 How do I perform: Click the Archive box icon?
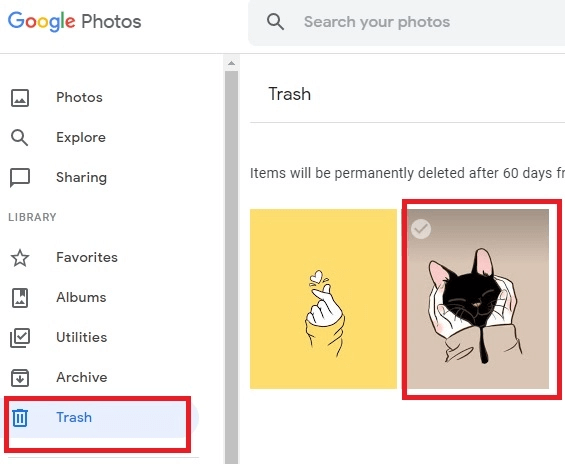pyautogui.click(x=20, y=378)
